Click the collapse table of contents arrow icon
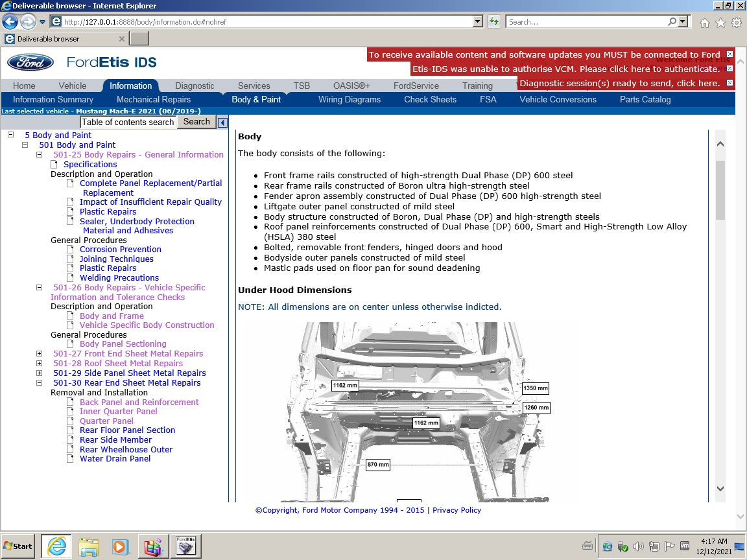The image size is (747, 560). 222,122
